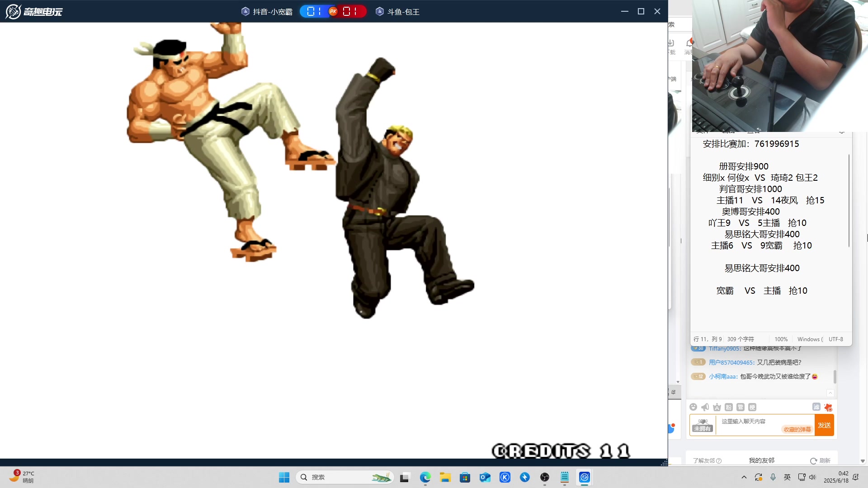Click the line 宽霸 VS 主播 抢10
The image size is (868, 488).
point(762,291)
